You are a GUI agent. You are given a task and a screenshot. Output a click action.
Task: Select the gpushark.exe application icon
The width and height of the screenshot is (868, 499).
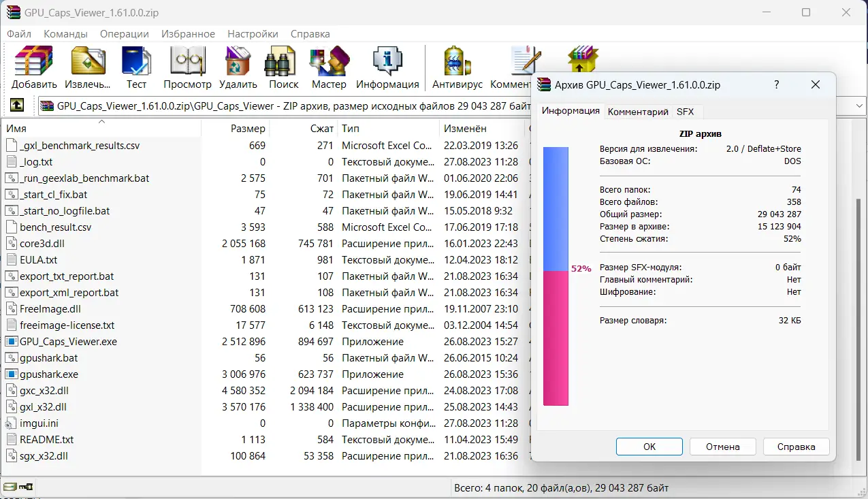coord(11,374)
